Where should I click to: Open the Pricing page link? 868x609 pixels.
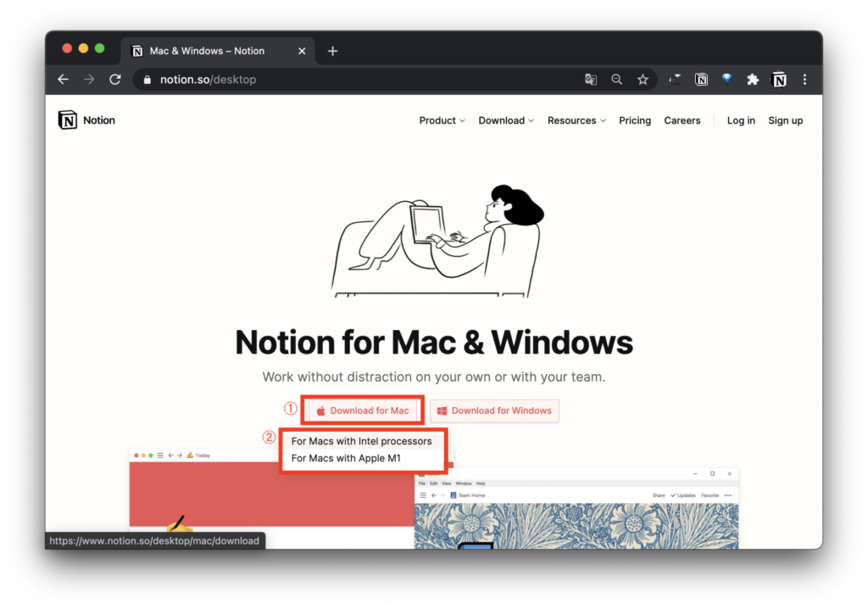[x=634, y=120]
